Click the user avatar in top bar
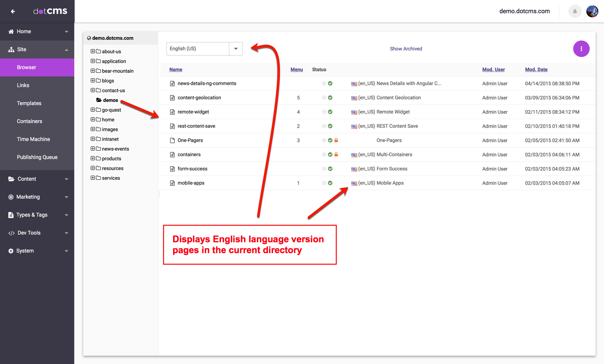604x364 pixels. click(592, 11)
